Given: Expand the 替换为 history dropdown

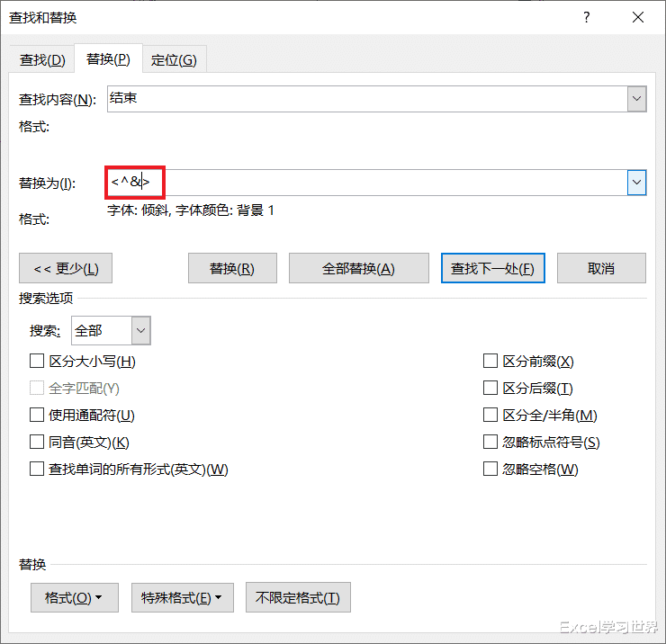Looking at the screenshot, I should pyautogui.click(x=636, y=183).
